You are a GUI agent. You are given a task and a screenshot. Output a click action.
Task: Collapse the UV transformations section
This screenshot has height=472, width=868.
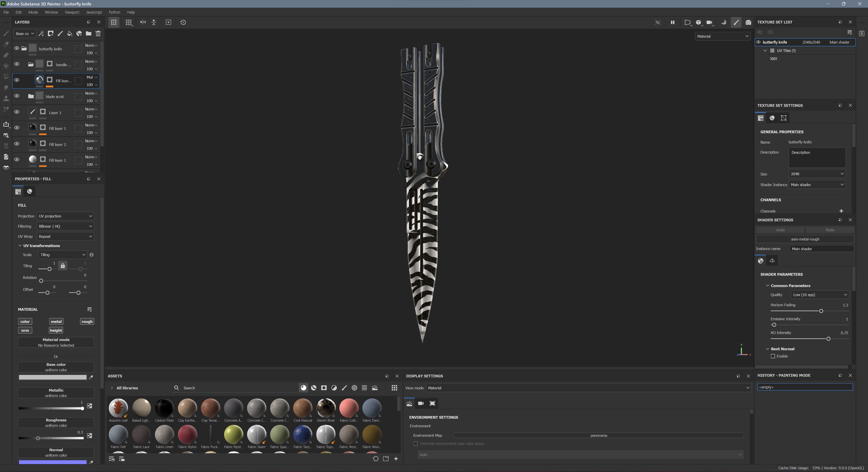[20, 246]
